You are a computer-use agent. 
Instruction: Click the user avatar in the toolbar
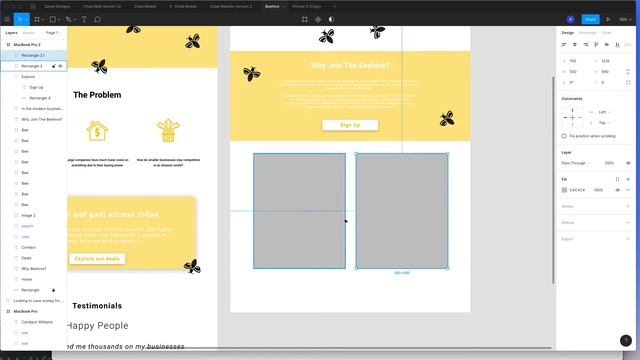pyautogui.click(x=571, y=19)
